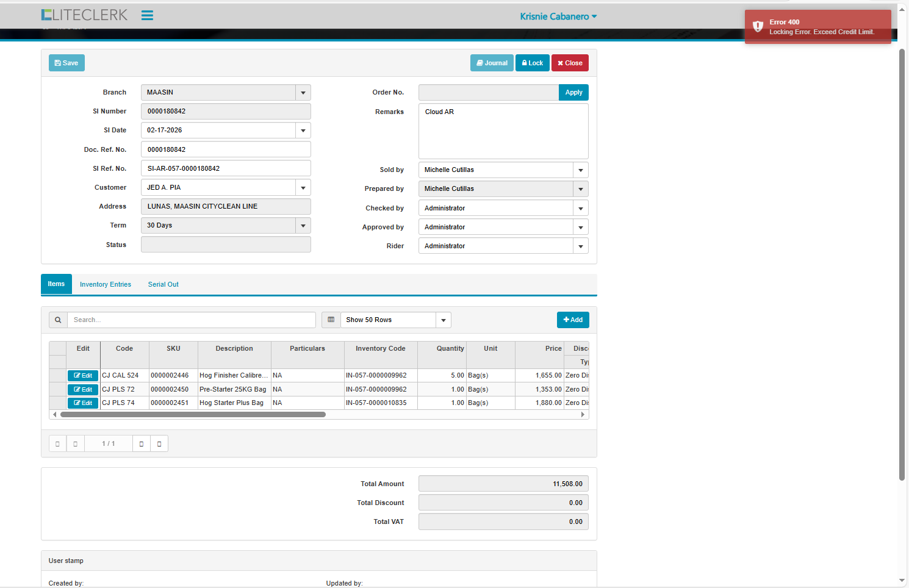The height and width of the screenshot is (588, 909).
Task: Click the Order No. input field
Action: [x=488, y=93]
